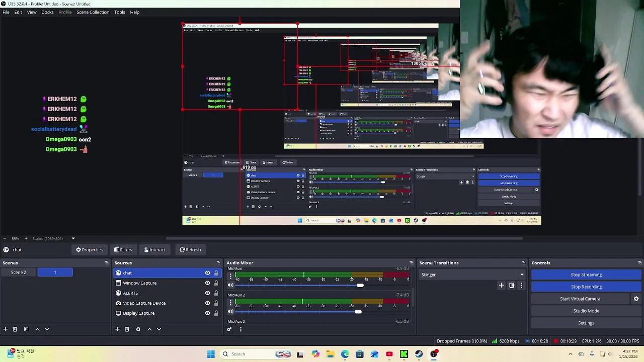
Task: Add a new scene with plus icon
Action: click(x=5, y=329)
